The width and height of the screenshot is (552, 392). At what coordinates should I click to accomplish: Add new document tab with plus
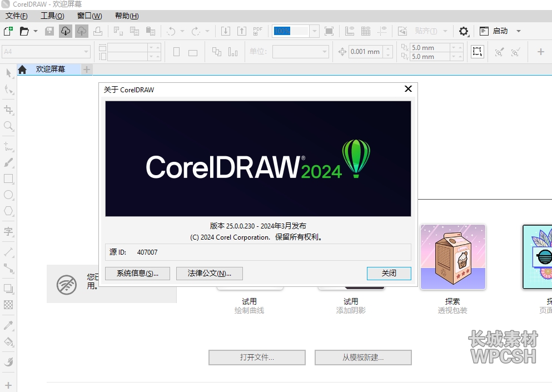pyautogui.click(x=87, y=70)
